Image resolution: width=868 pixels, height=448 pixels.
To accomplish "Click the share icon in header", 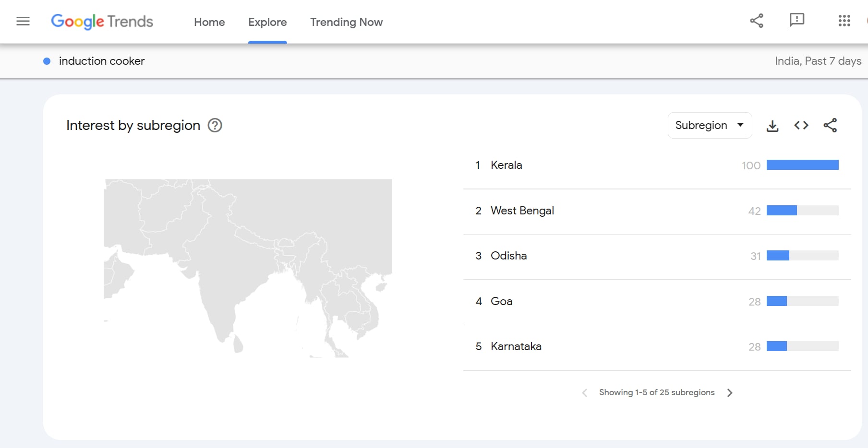I will [757, 21].
